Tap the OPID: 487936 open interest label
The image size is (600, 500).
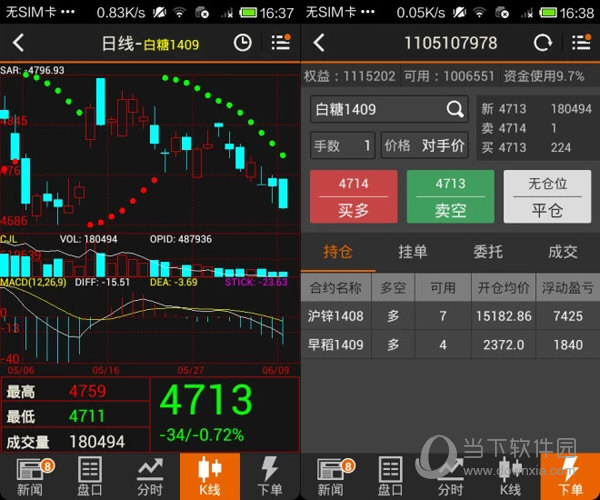[181, 239]
